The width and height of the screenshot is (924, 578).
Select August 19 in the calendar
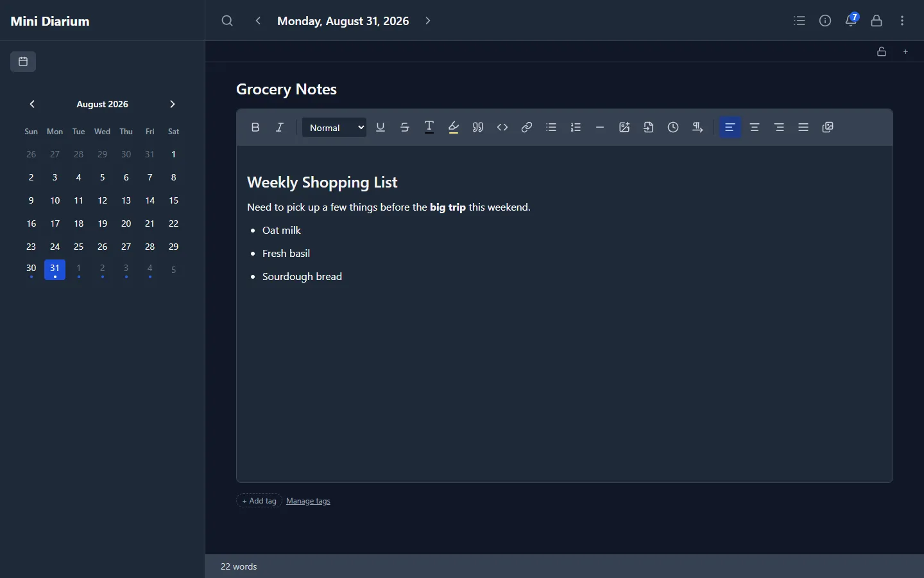(103, 223)
